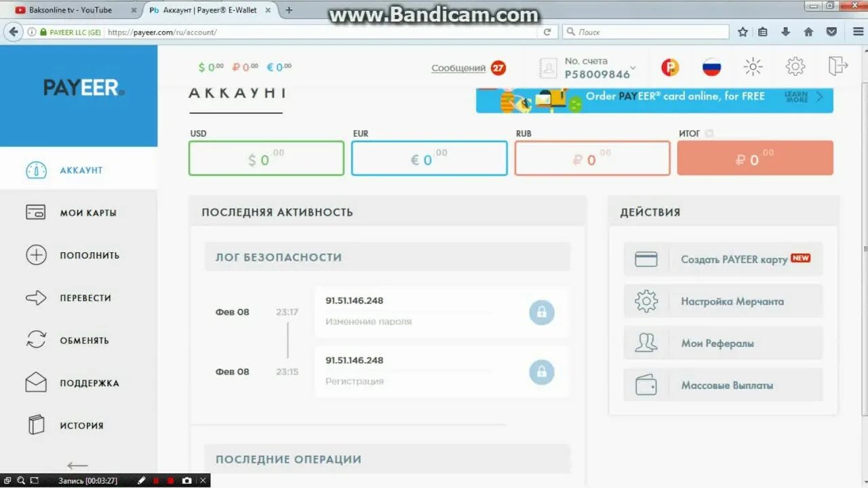Click the Пополнить plus circle icon
The height and width of the screenshot is (488, 868).
coord(36,255)
